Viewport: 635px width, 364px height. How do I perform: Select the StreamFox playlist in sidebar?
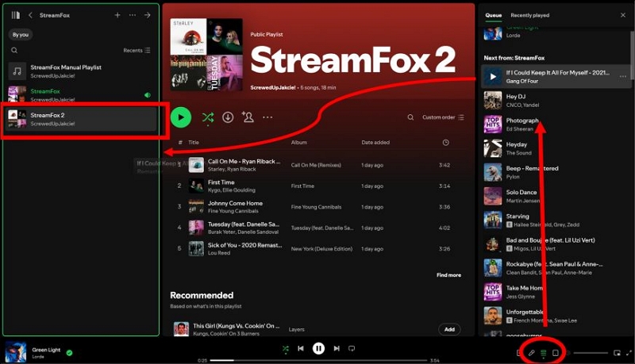point(81,95)
